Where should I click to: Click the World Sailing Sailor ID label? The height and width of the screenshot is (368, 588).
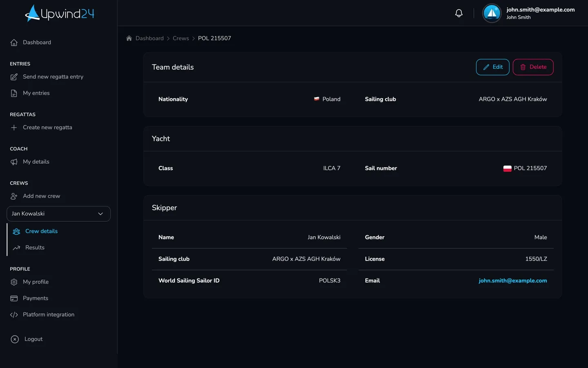[x=189, y=280]
